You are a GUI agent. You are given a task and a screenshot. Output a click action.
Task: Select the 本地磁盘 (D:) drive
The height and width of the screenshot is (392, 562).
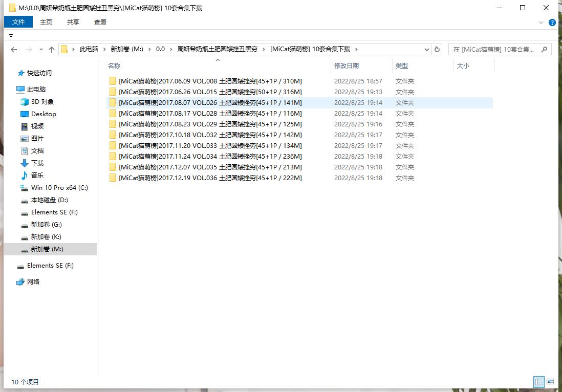coord(50,200)
